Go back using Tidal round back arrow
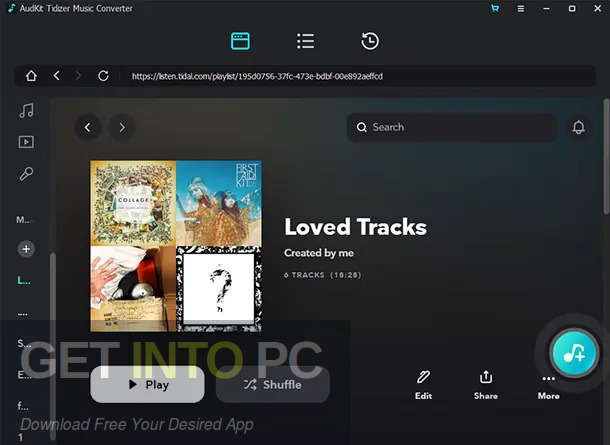Image resolution: width=610 pixels, height=445 pixels. point(88,127)
